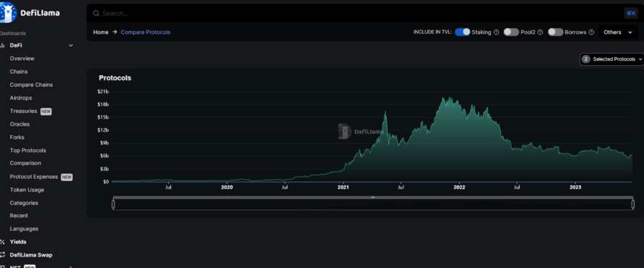
Task: Click the DefiLlama logo icon
Action: (x=8, y=12)
